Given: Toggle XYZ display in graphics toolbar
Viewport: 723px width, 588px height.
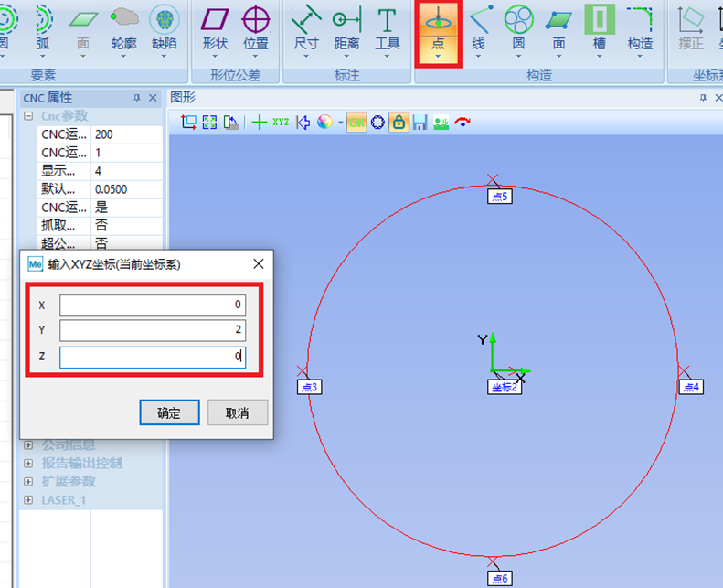Looking at the screenshot, I should [281, 123].
